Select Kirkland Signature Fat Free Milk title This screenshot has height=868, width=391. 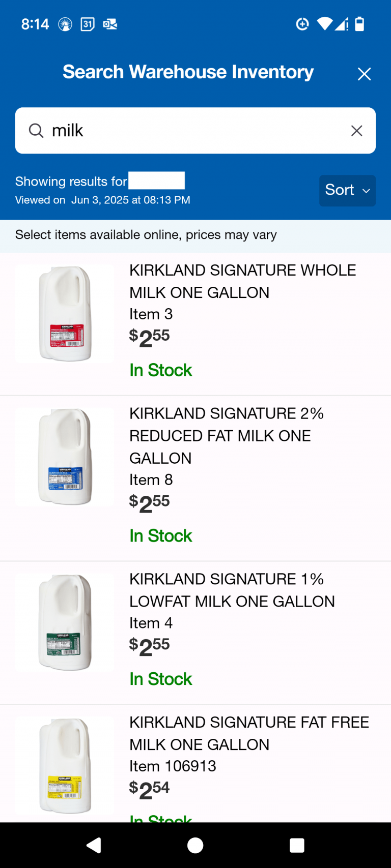click(249, 733)
